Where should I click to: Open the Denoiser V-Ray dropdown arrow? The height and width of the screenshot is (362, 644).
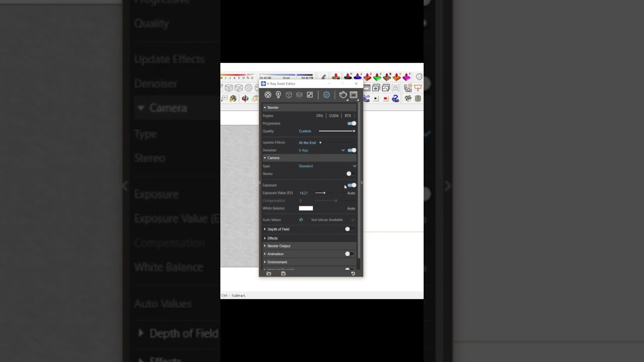[x=343, y=150]
